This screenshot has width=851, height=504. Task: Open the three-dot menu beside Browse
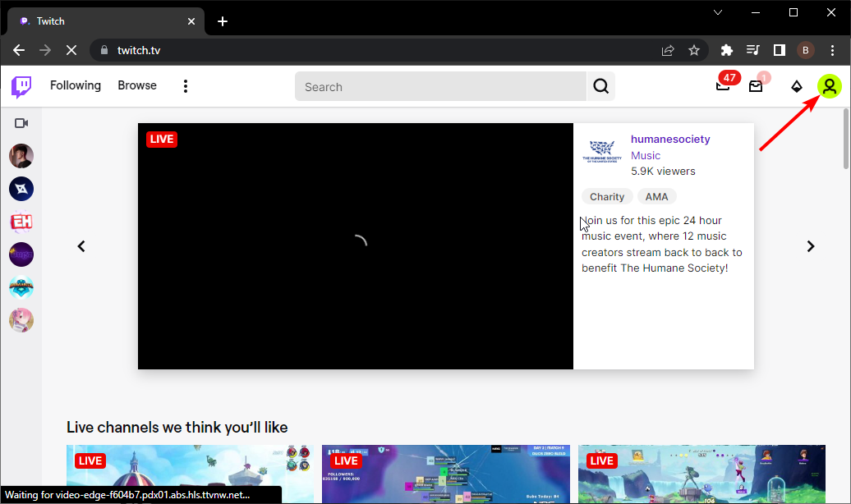185,85
